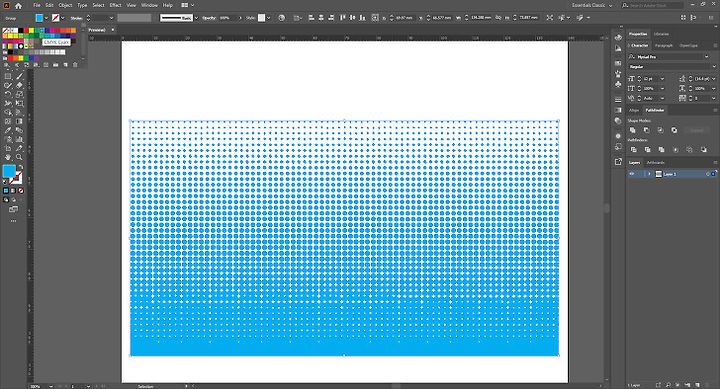Open the Edit Toolbar three-dots button
Image resolution: width=720 pixels, height=389 pixels.
pos(13,221)
